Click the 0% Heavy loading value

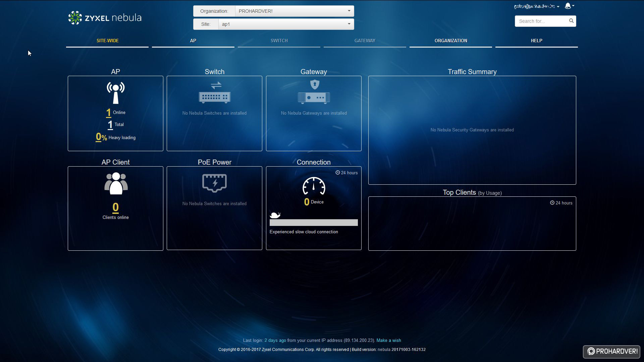(x=101, y=137)
